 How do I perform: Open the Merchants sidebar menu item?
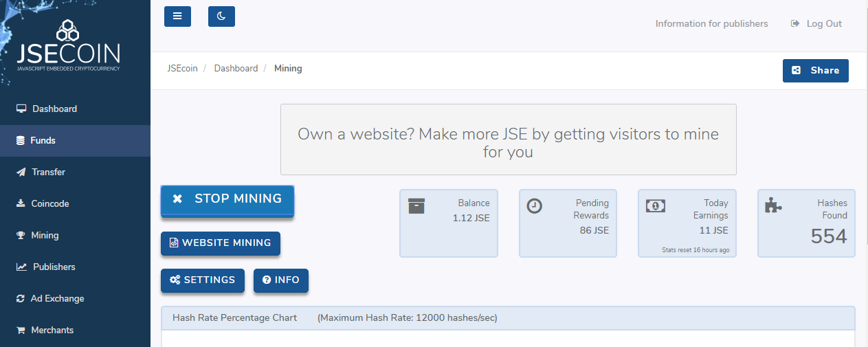(x=75, y=330)
